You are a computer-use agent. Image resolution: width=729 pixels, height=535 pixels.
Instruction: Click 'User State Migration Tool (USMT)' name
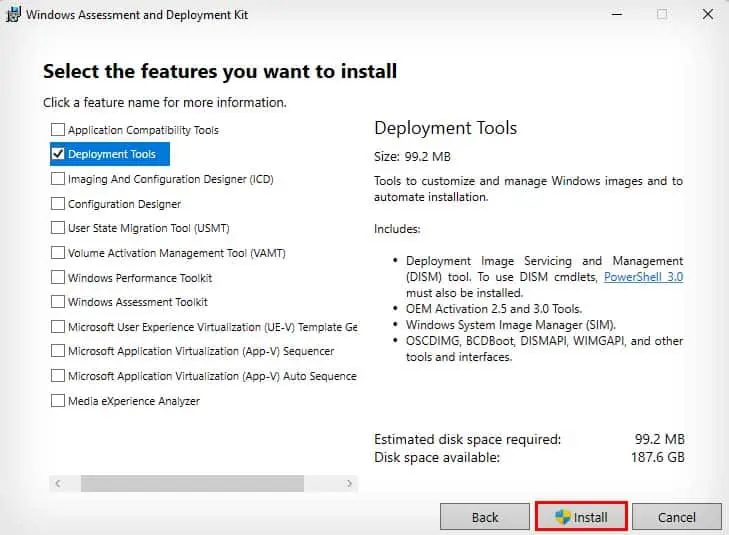[149, 228]
